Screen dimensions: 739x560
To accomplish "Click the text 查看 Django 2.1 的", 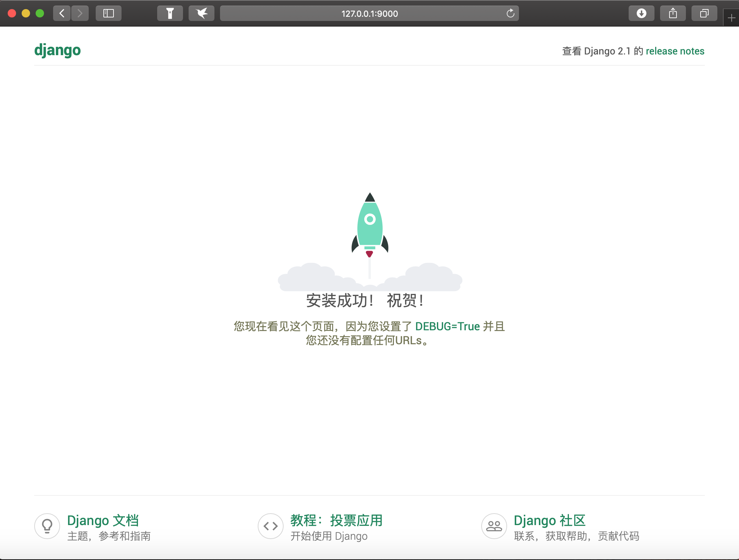I will [602, 51].
